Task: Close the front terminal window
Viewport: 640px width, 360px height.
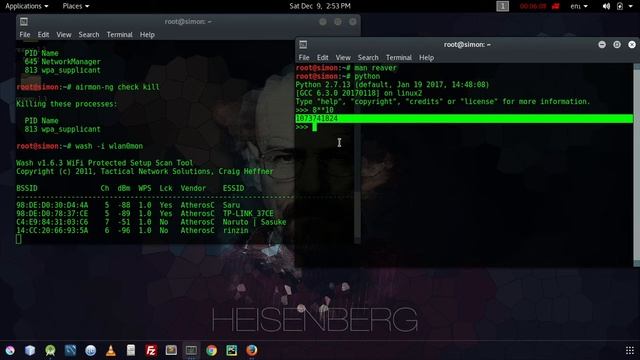Action: click(x=632, y=44)
